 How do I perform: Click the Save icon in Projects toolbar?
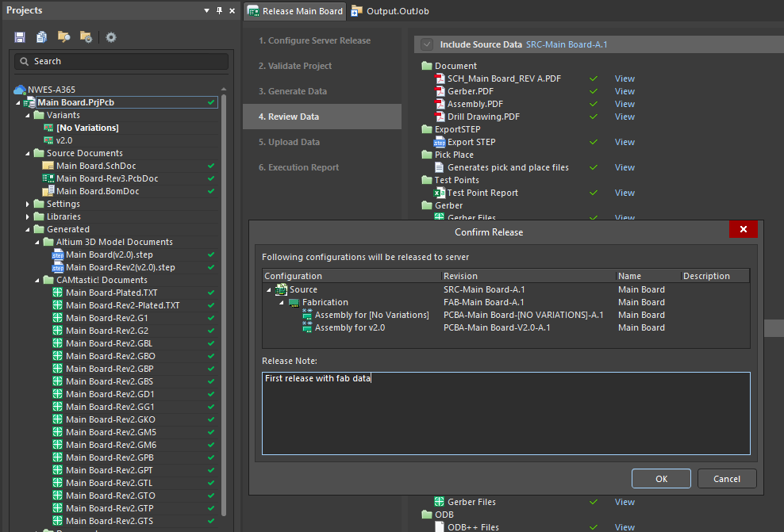pos(20,37)
